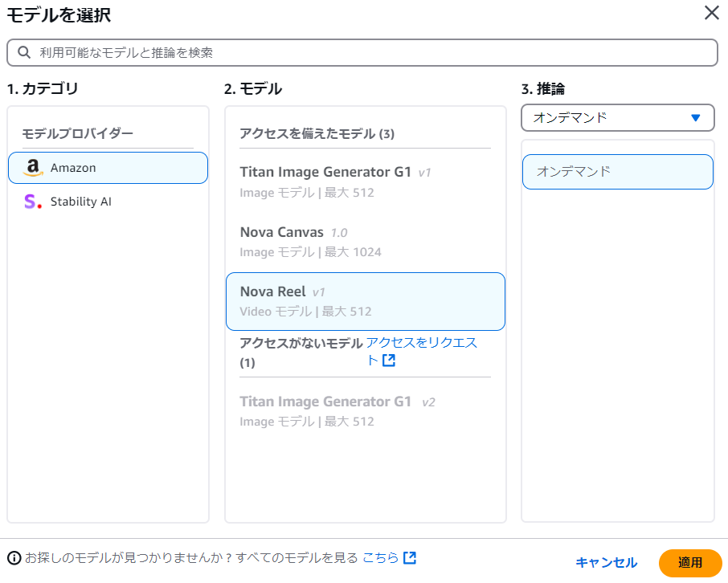
Task: Click the アクセスを備えたモデル (3) heading
Action: pyautogui.click(x=317, y=133)
